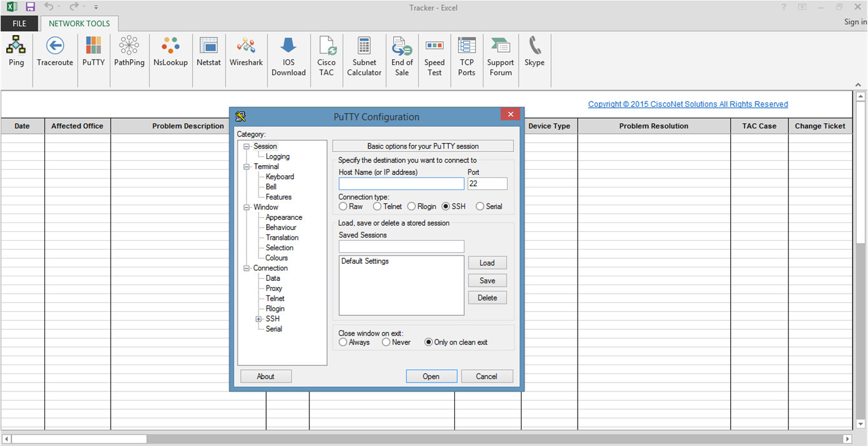Click the Port number field

coord(487,184)
